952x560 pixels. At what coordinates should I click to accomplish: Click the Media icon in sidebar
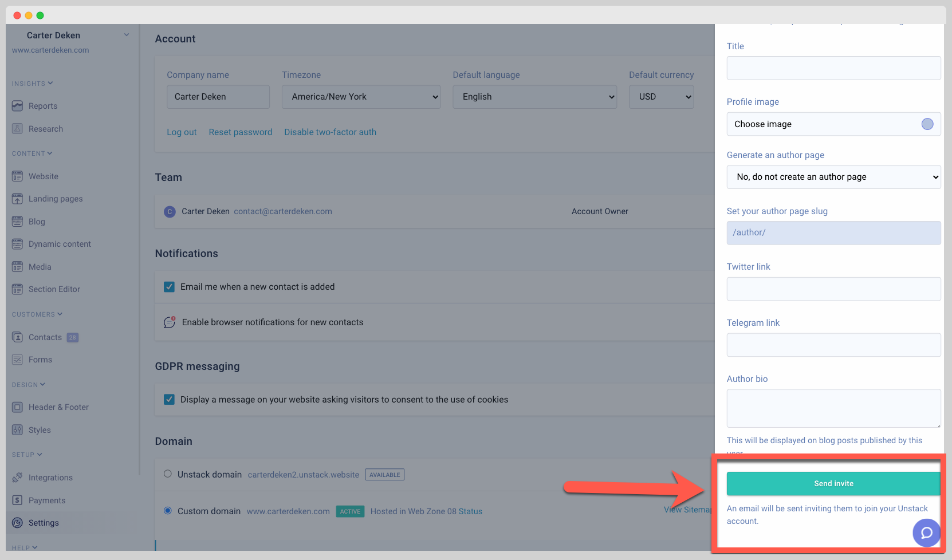click(17, 267)
